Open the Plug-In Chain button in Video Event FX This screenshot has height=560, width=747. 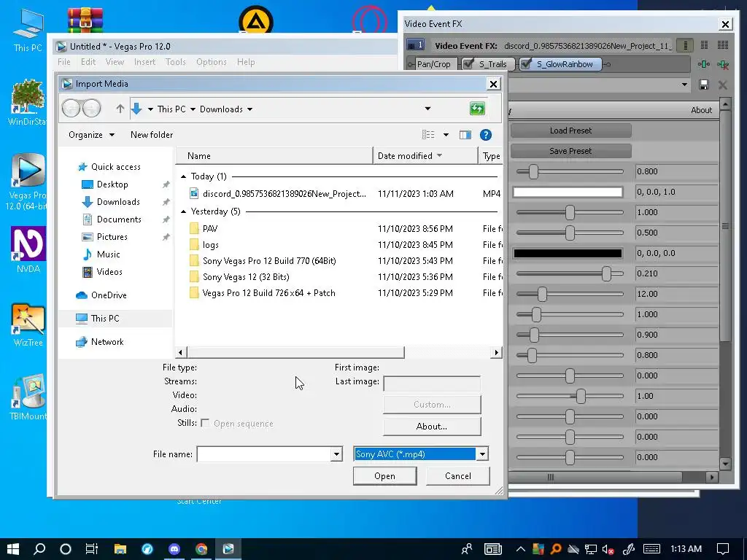click(704, 64)
